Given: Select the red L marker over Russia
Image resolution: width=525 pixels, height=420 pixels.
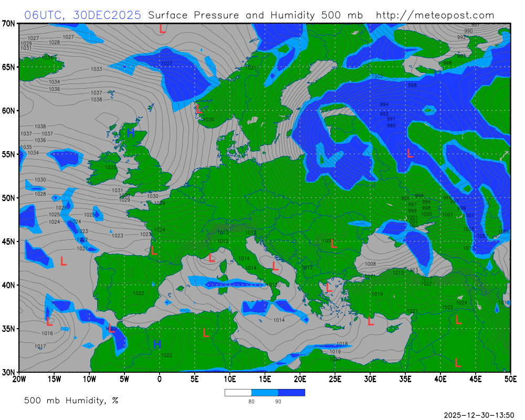Looking at the screenshot, I should tap(410, 153).
